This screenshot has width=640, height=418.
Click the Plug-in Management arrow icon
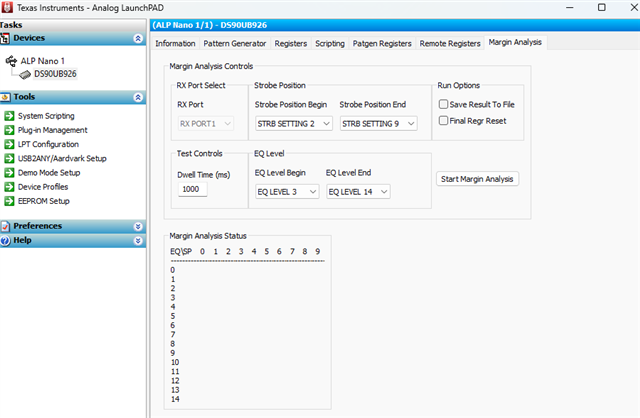(x=9, y=130)
